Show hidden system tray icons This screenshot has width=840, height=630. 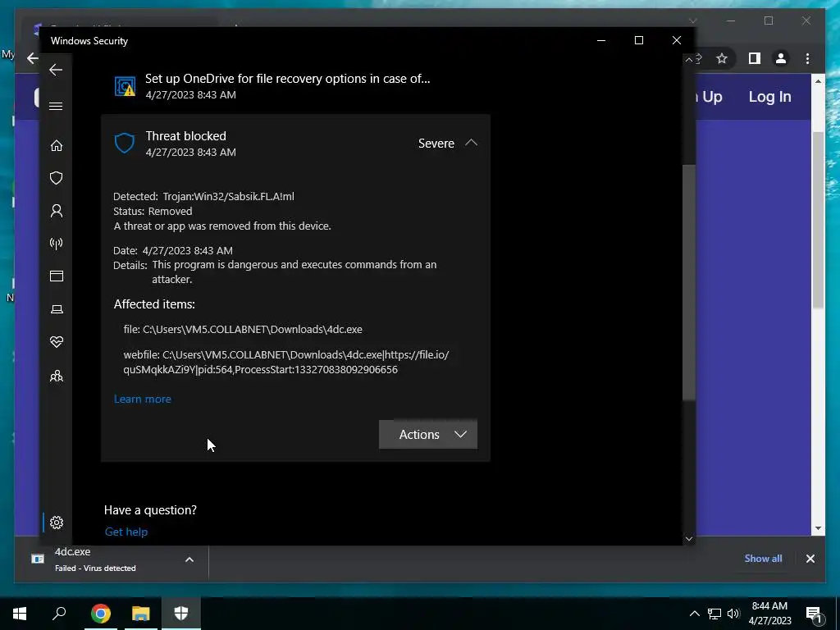tap(694, 614)
